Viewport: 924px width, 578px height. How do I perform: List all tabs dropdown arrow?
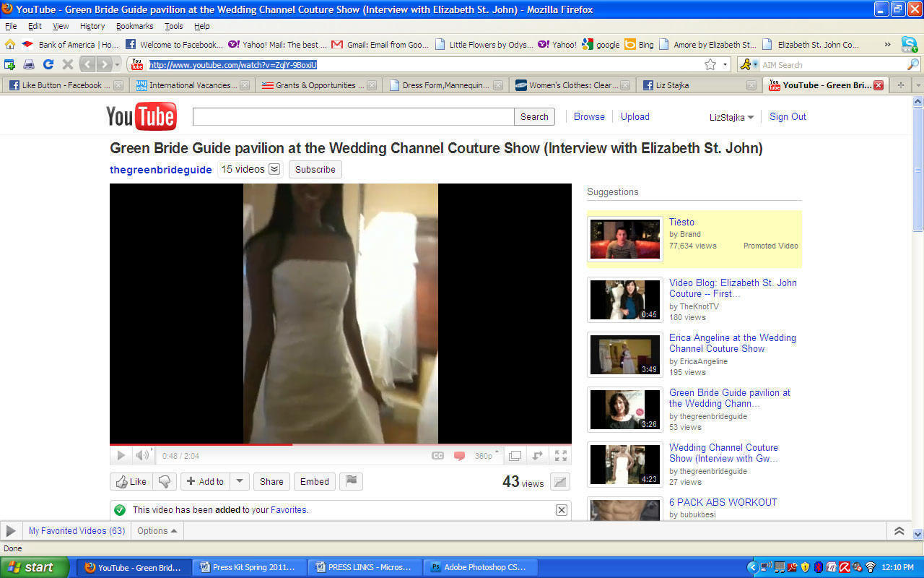coord(918,85)
